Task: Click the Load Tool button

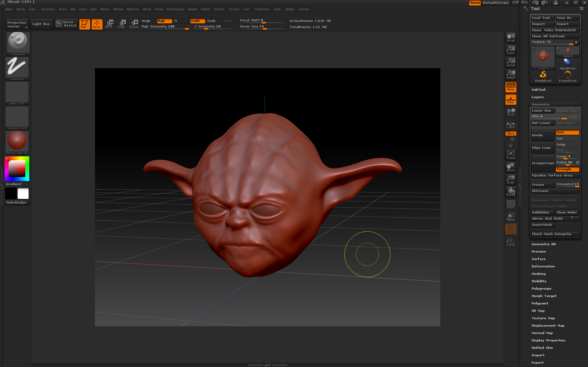Action: pyautogui.click(x=543, y=18)
